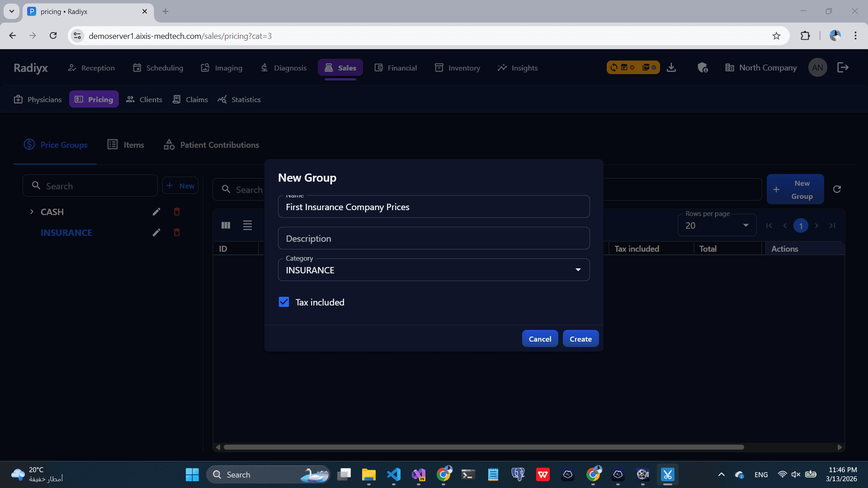
Task: Expand the CASH tree chevron
Action: click(x=32, y=211)
